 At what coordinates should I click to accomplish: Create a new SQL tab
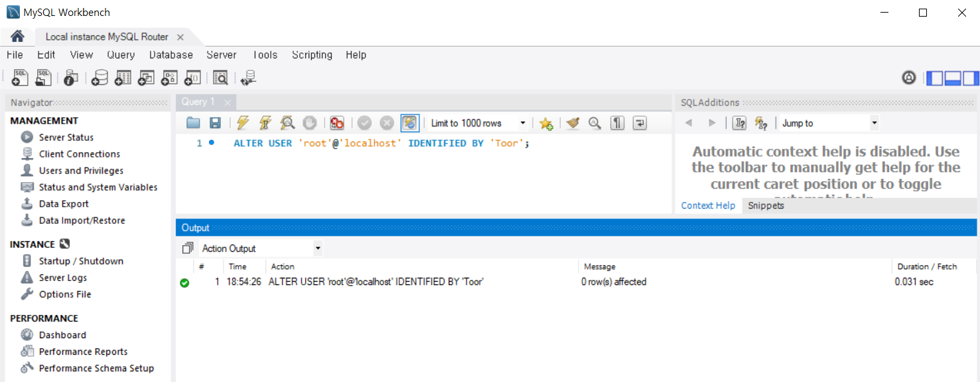pos(21,78)
